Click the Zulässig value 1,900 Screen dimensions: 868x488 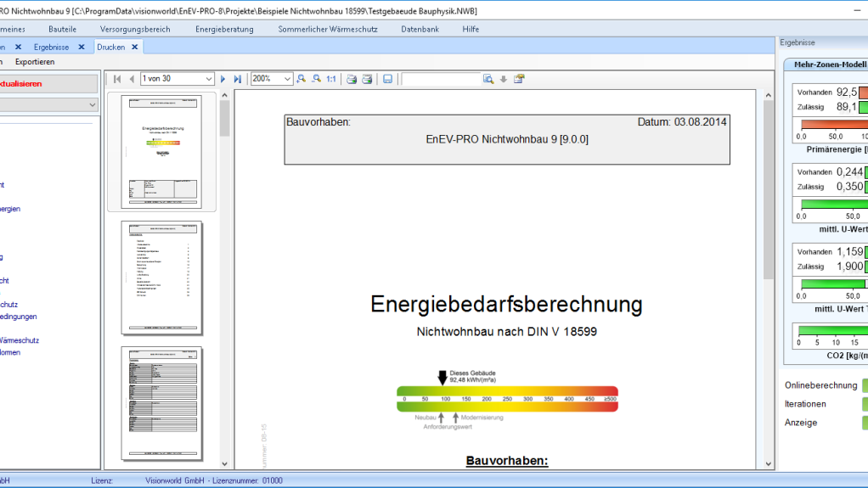[849, 266]
